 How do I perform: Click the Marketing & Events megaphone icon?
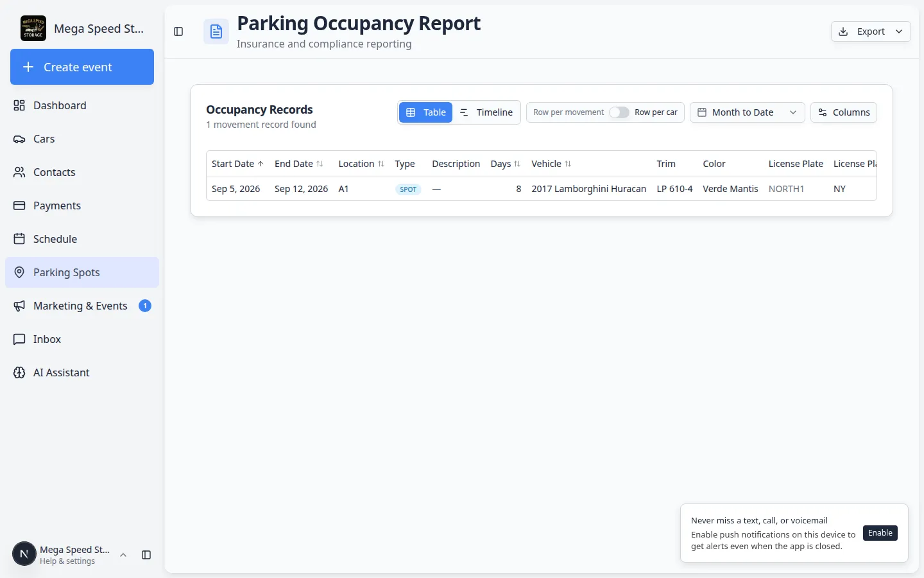19,306
